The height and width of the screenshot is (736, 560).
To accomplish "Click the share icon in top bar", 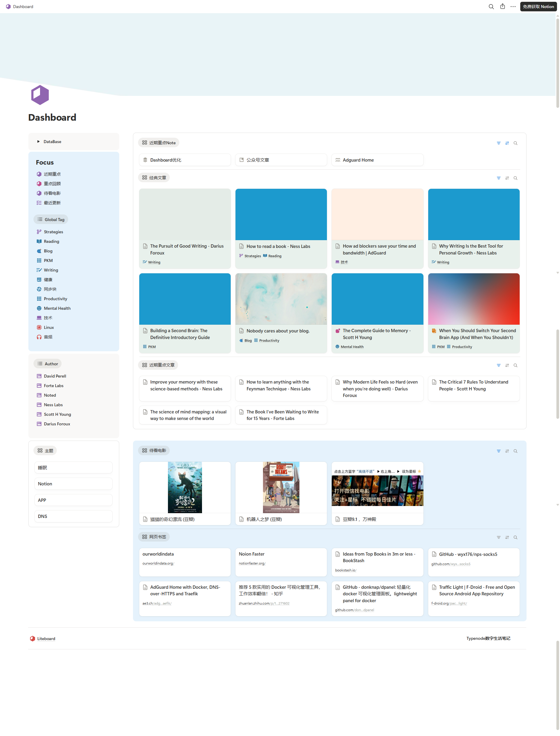I will pos(502,7).
